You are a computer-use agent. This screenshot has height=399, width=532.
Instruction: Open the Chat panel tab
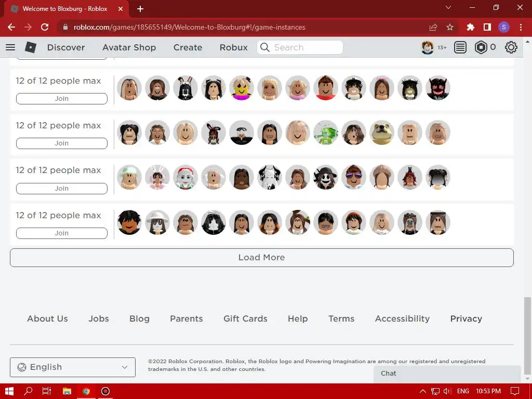click(x=447, y=374)
